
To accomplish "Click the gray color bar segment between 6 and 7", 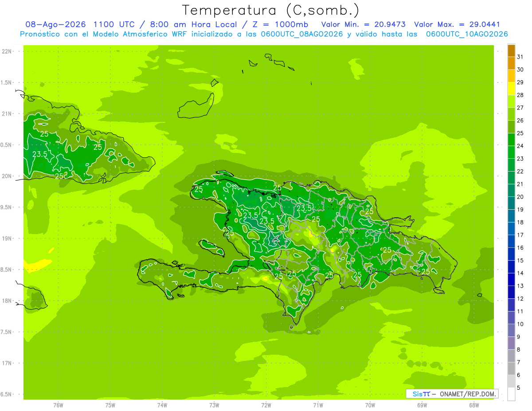I will (511, 368).
